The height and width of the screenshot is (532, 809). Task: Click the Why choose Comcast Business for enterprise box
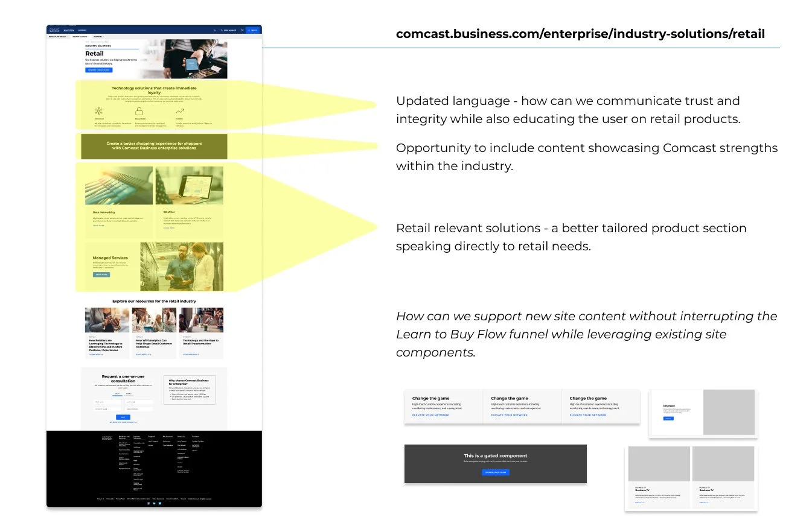pos(190,390)
